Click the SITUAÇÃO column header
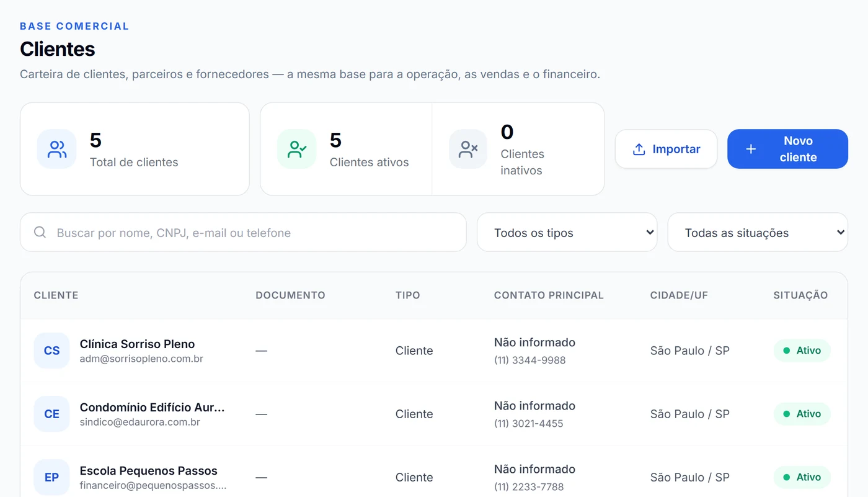 pos(800,295)
